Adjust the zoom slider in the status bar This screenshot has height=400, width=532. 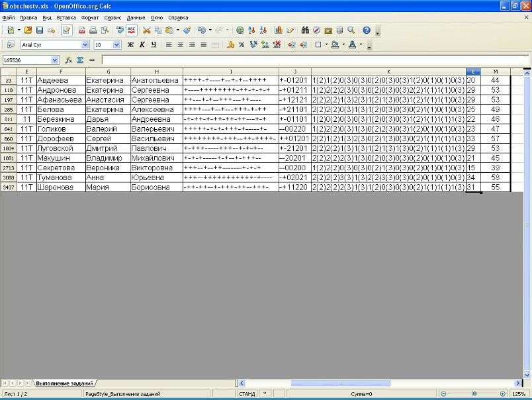pos(473,394)
